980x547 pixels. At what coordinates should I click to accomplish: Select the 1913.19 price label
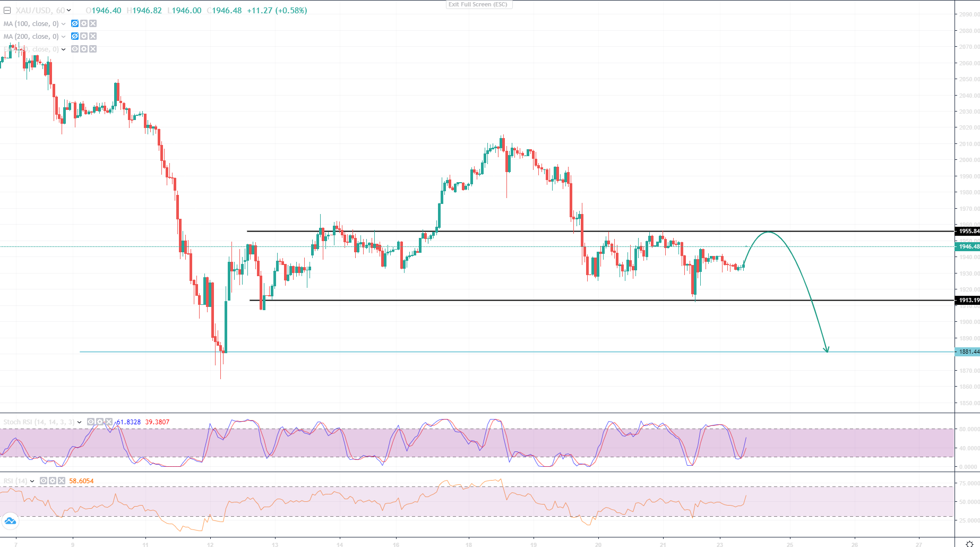[x=968, y=300]
